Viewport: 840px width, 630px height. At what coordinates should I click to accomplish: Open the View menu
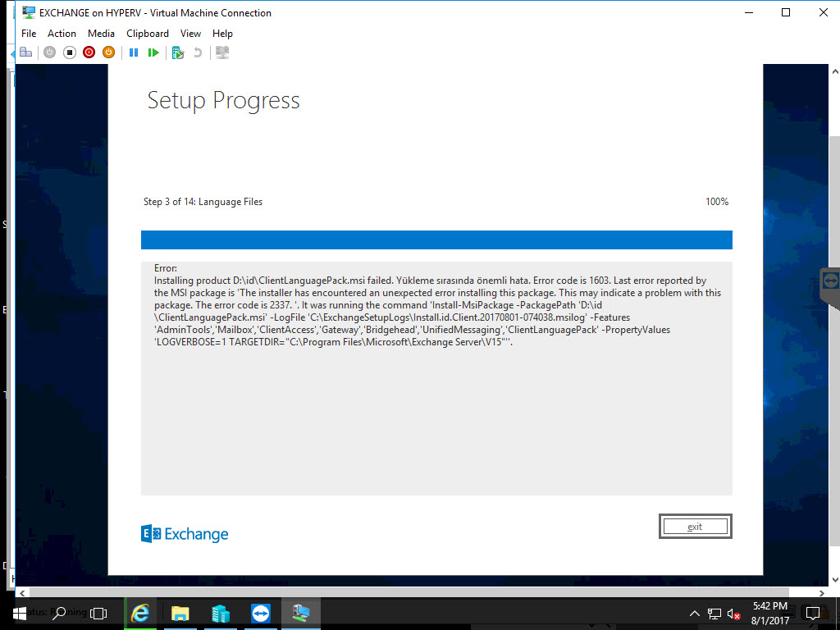pos(190,33)
